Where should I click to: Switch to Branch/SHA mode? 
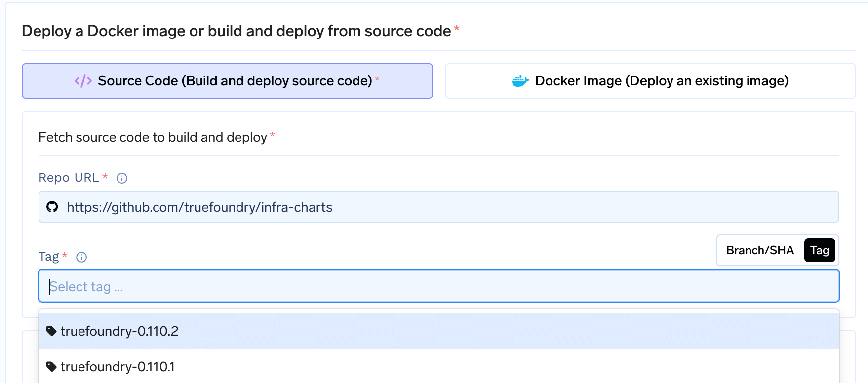[759, 250]
